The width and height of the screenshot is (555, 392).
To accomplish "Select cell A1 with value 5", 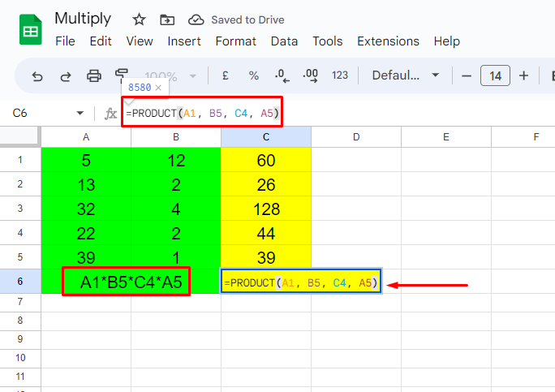I will tap(86, 160).
